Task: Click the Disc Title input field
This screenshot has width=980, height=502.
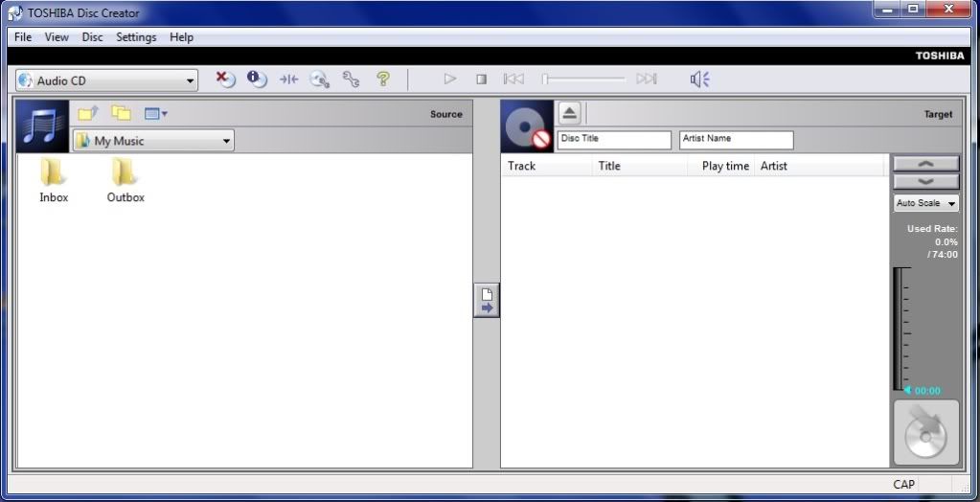Action: pos(614,140)
